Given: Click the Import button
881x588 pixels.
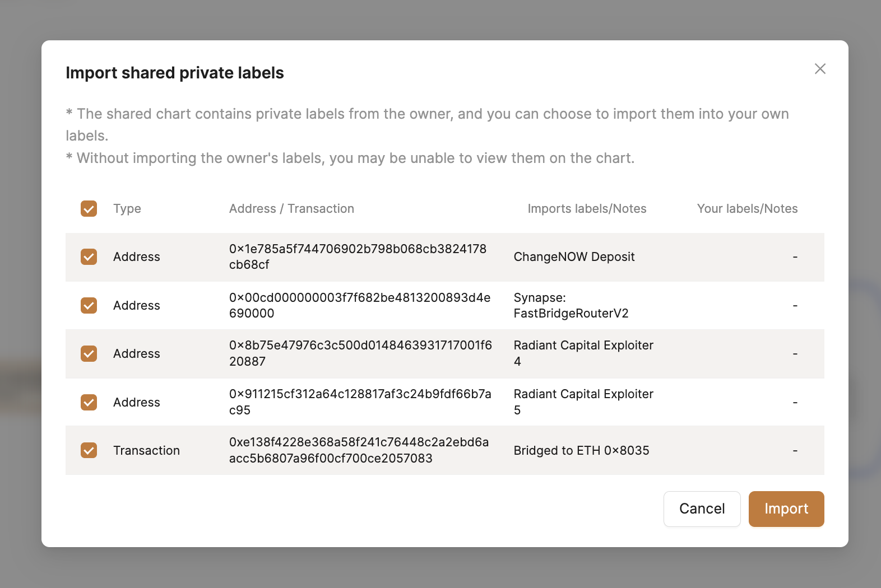Looking at the screenshot, I should point(786,509).
